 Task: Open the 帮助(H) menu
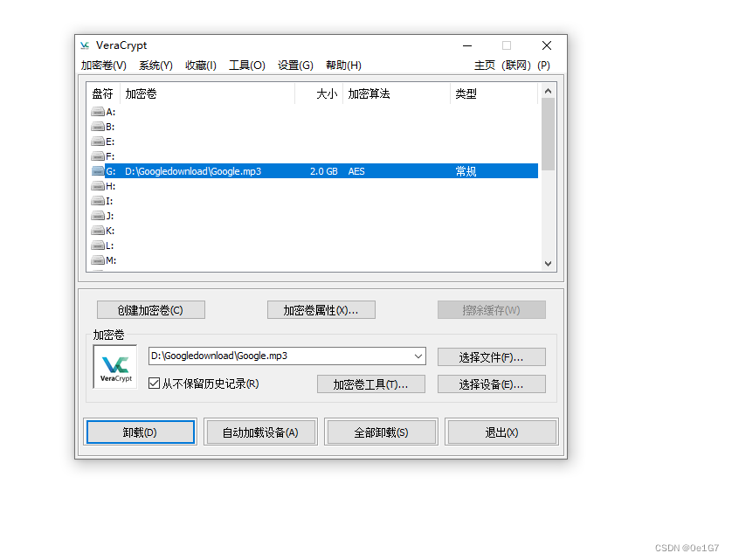[343, 66]
